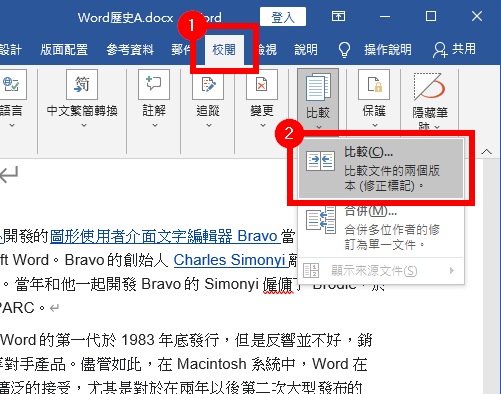
Task: Click the underlined word 僱傭
Action: point(278,284)
